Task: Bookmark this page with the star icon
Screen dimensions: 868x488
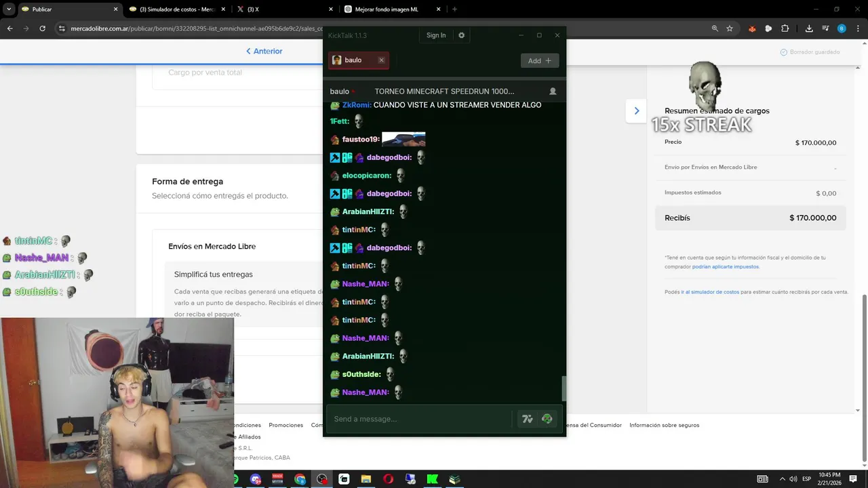Action: [x=730, y=28]
